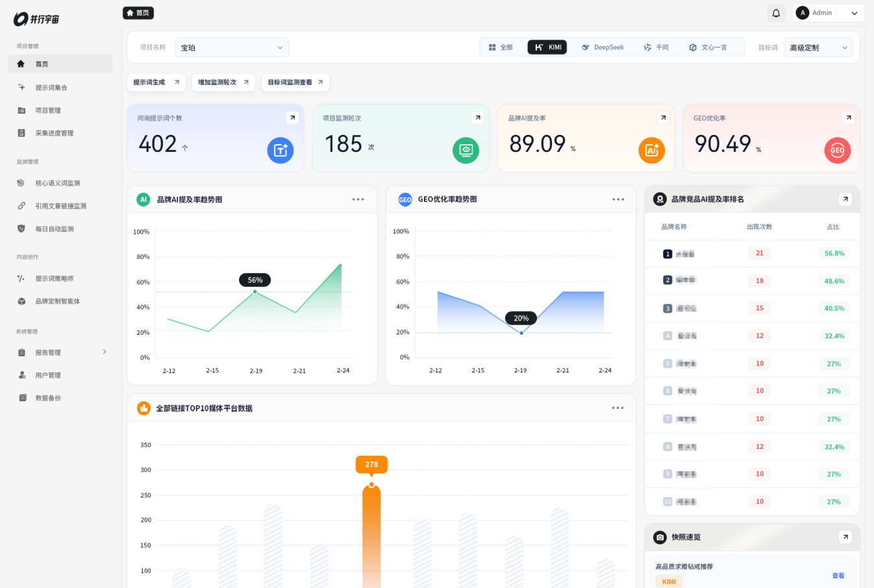The height and width of the screenshot is (588, 874).
Task: Open the notification bell
Action: click(776, 13)
